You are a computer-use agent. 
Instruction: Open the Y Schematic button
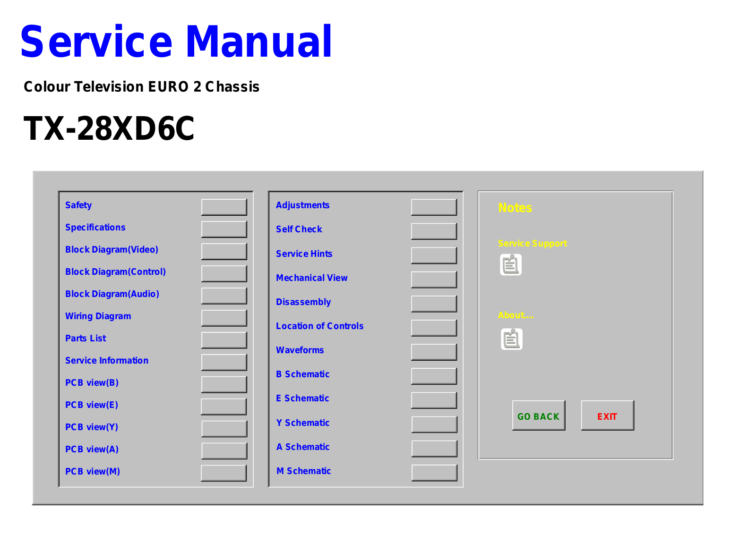coord(434,424)
